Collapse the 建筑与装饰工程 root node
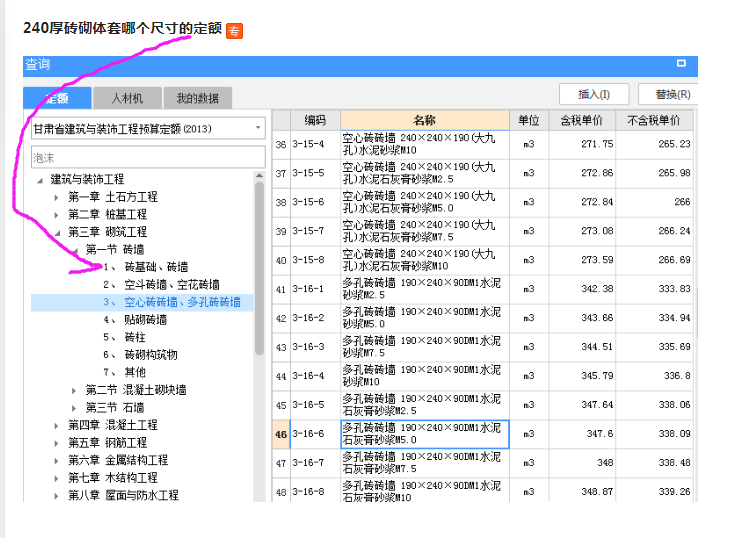 point(40,180)
